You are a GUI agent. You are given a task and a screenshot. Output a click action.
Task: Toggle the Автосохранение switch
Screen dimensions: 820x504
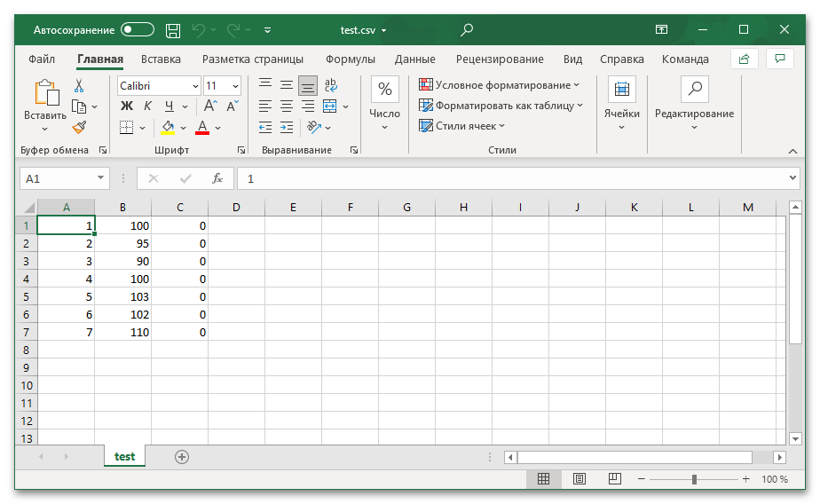[x=138, y=30]
